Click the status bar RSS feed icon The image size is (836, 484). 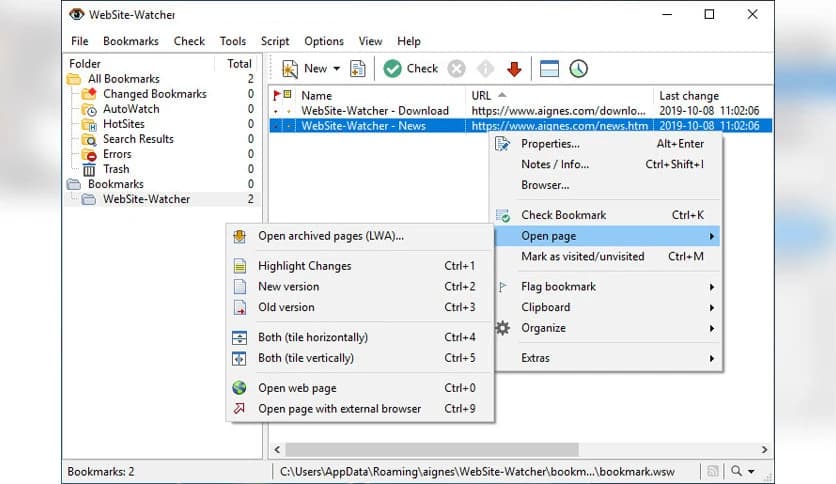713,471
